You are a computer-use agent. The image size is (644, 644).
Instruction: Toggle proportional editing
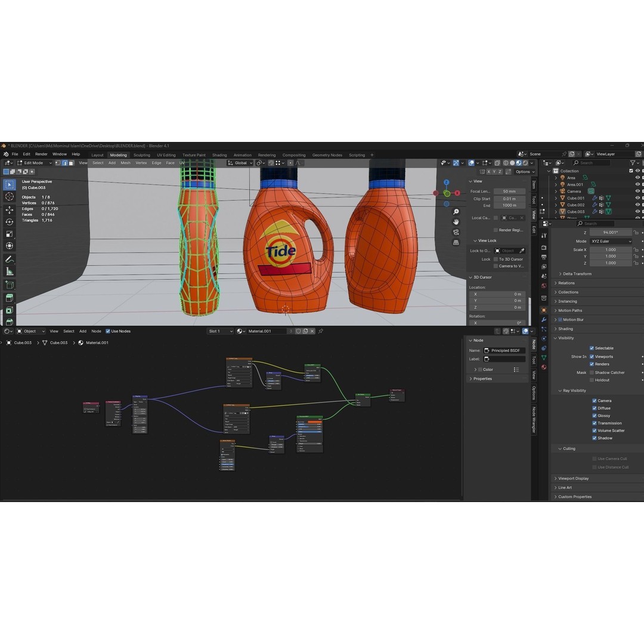pos(290,163)
